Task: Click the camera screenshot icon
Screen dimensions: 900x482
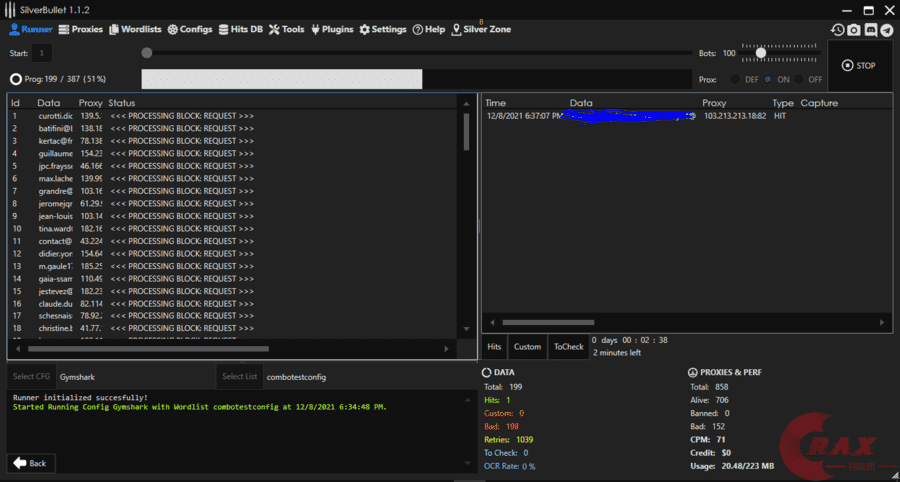Action: click(853, 30)
